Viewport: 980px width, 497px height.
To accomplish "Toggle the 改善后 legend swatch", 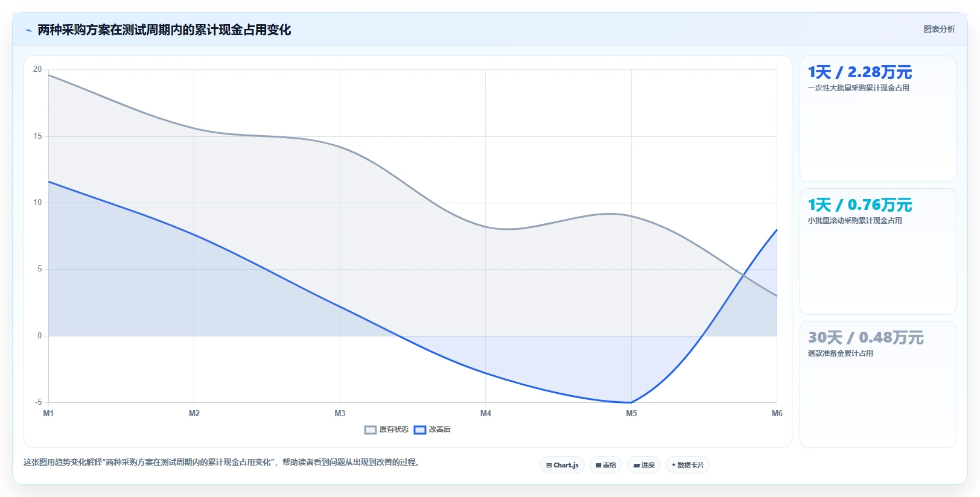I will tap(420, 430).
